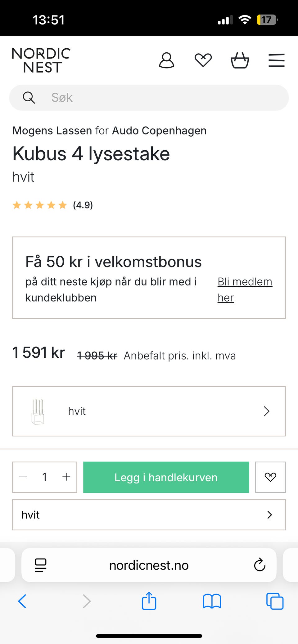Open the Audo Copenhagen brand link
Screen dimensions: 298x644
tap(159, 130)
